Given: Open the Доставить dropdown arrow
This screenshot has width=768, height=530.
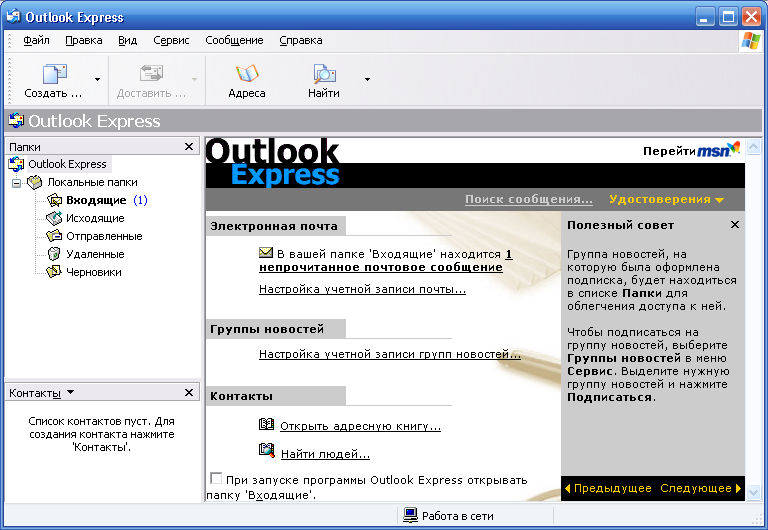Looking at the screenshot, I should [194, 79].
